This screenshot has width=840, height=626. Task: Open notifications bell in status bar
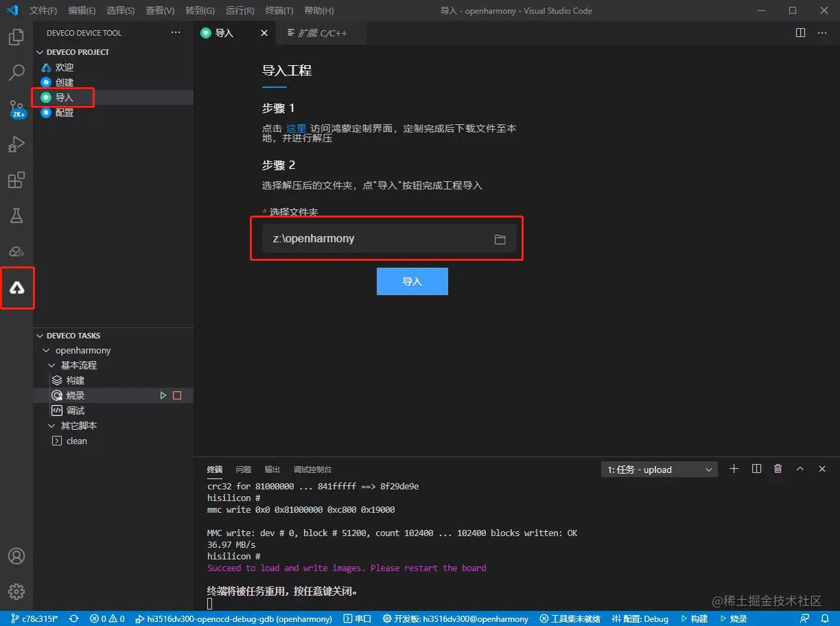[x=825, y=618]
